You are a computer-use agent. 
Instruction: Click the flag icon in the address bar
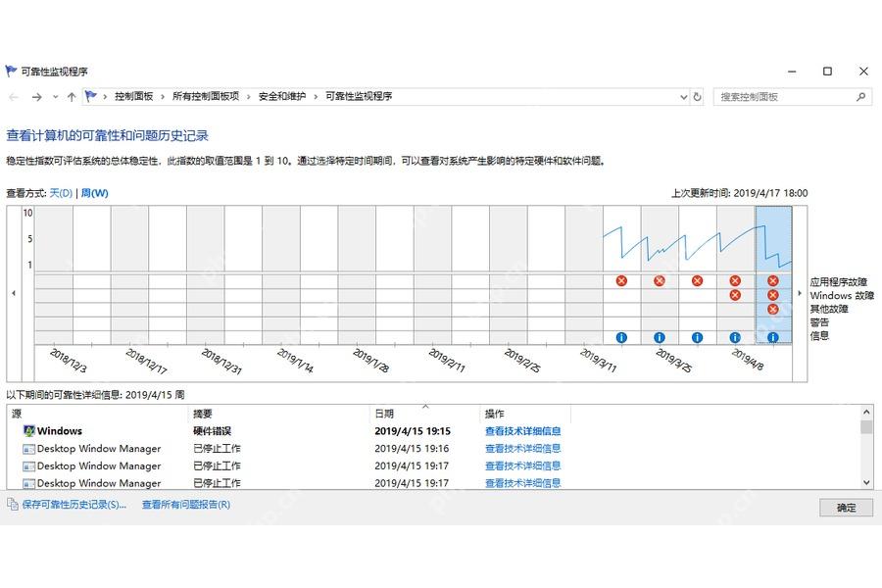tap(90, 96)
